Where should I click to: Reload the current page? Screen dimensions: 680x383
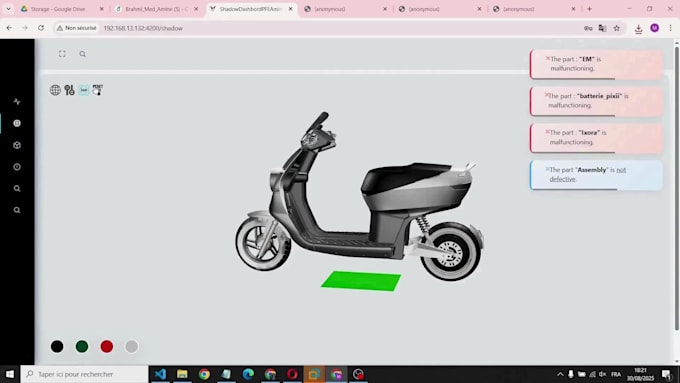pyautogui.click(x=41, y=28)
